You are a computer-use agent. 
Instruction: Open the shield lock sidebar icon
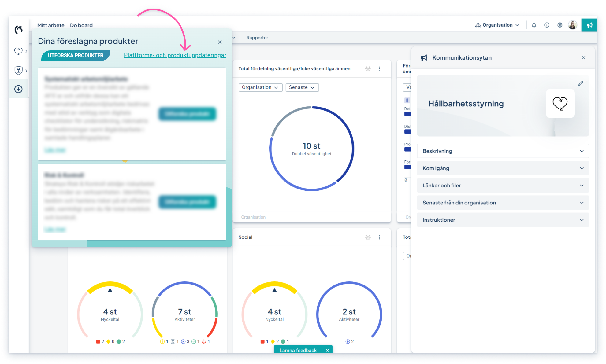tap(18, 70)
